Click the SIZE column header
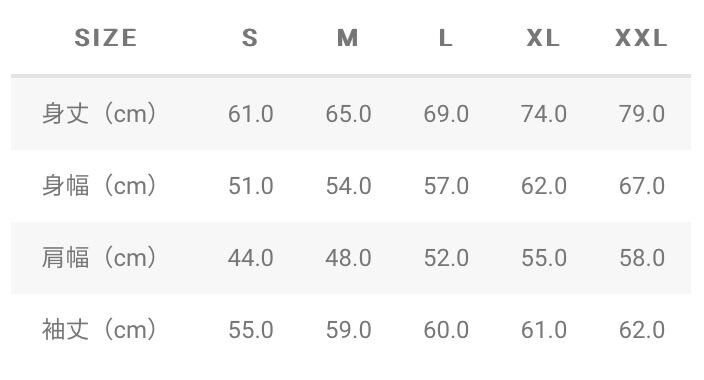The height and width of the screenshot is (380, 704). click(x=106, y=38)
